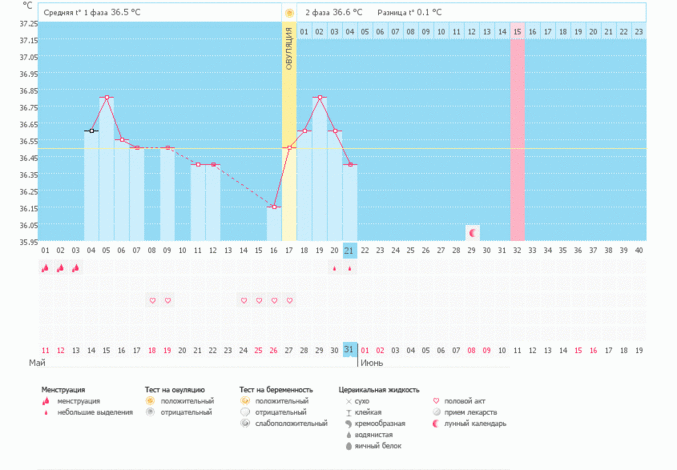Click the phase 2 temperature 36.6 label
Viewport: 677px width, 470px height.
pyautogui.click(x=336, y=13)
